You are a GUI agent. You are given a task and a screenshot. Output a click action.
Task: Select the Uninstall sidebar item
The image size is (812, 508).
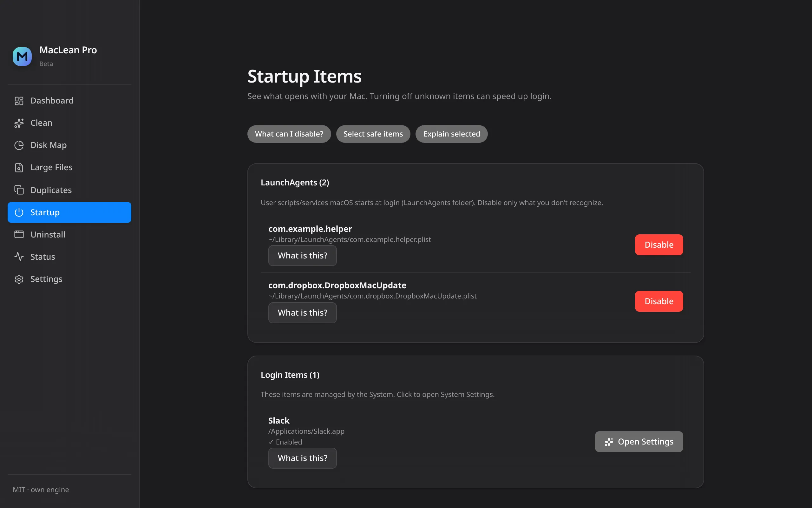click(69, 235)
